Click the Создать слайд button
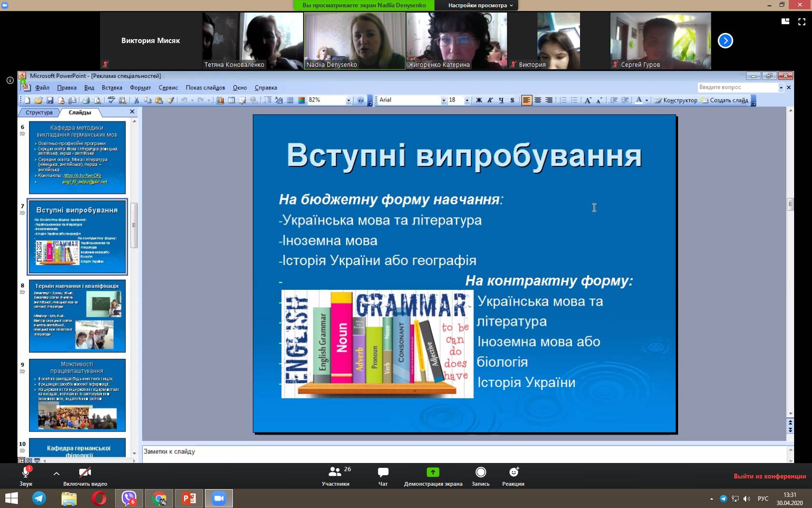Viewport: 812px width, 508px height. [x=725, y=100]
